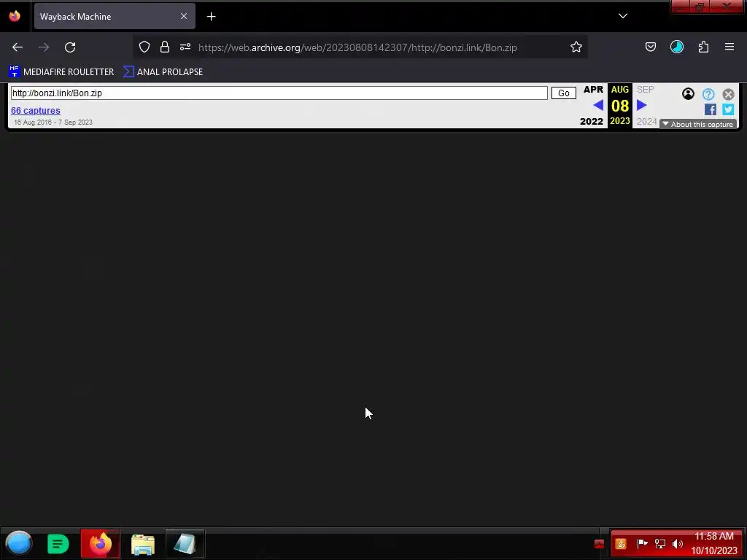Click the network tray icon
This screenshot has height=560, width=747.
pos(659,543)
